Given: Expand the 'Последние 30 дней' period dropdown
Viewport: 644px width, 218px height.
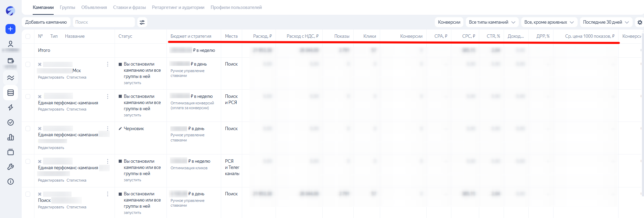Looking at the screenshot, I should tap(605, 22).
